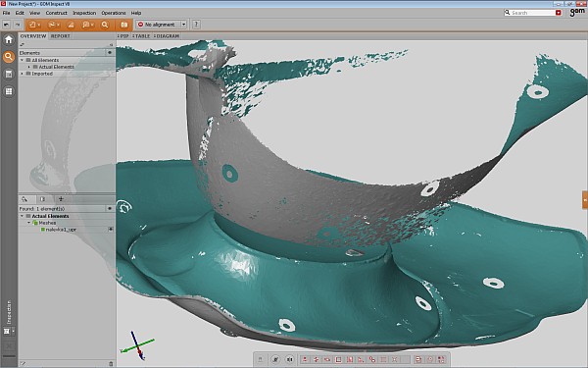The height and width of the screenshot is (368, 588).
Task: Click the question mark help button
Action: (x=196, y=25)
